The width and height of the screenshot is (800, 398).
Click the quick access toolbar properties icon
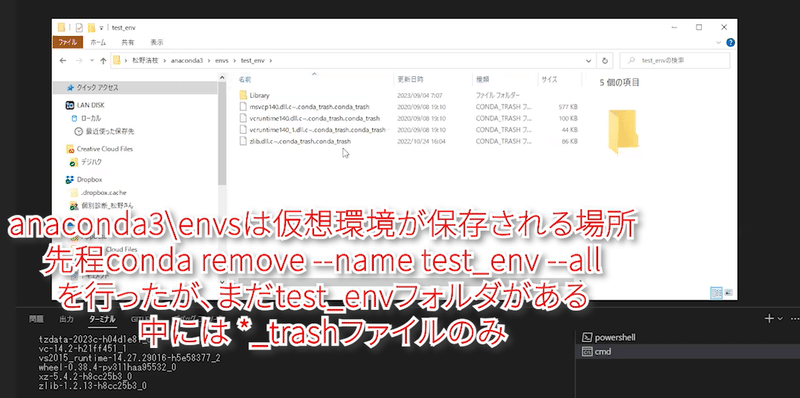point(79,28)
